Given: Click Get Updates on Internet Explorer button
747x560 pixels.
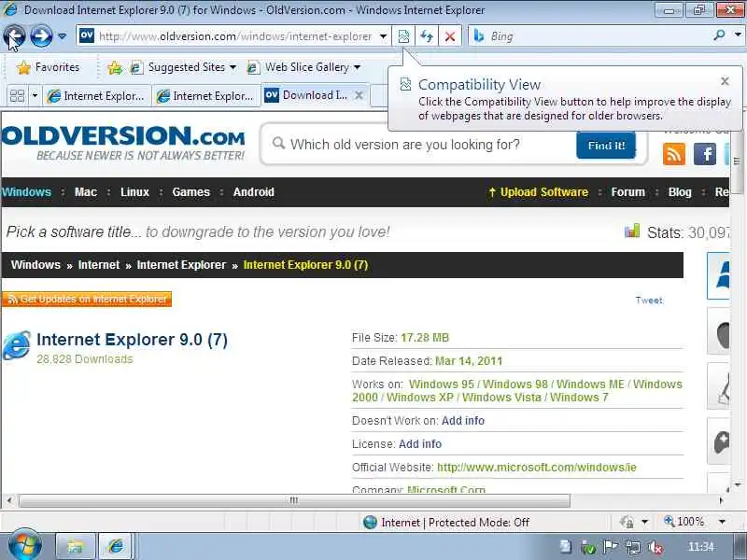Looking at the screenshot, I should click(x=87, y=299).
